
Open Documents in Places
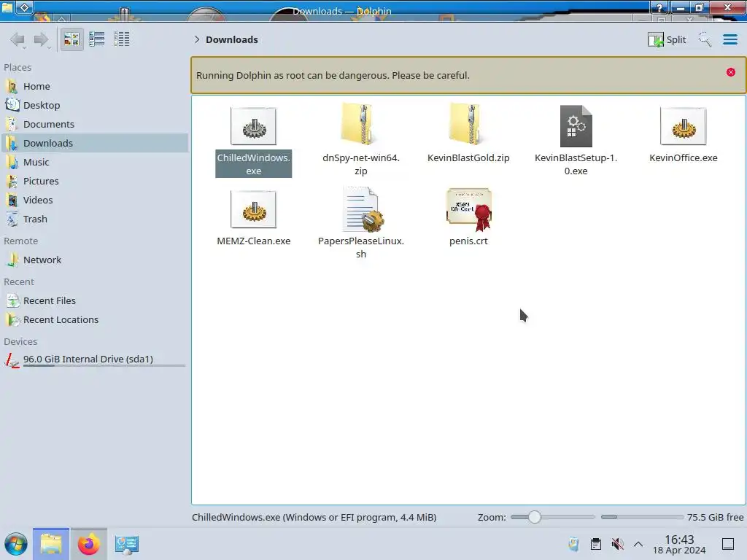pos(95,124)
